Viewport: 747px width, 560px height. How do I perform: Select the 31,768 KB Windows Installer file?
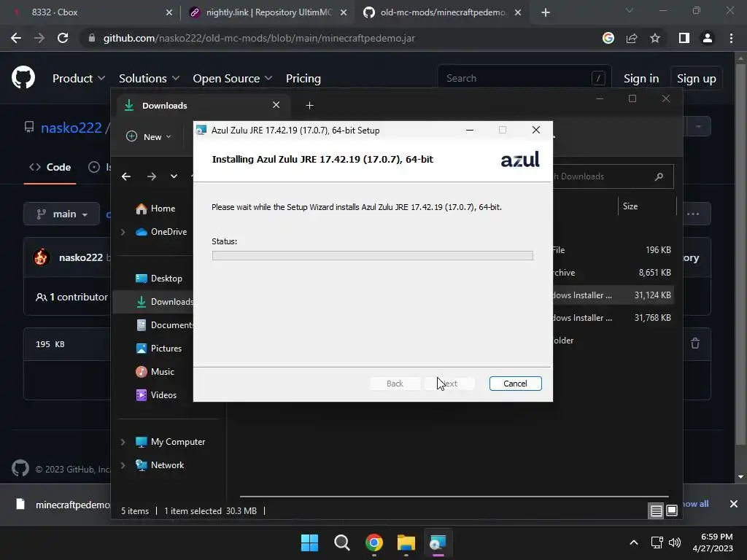(612, 318)
